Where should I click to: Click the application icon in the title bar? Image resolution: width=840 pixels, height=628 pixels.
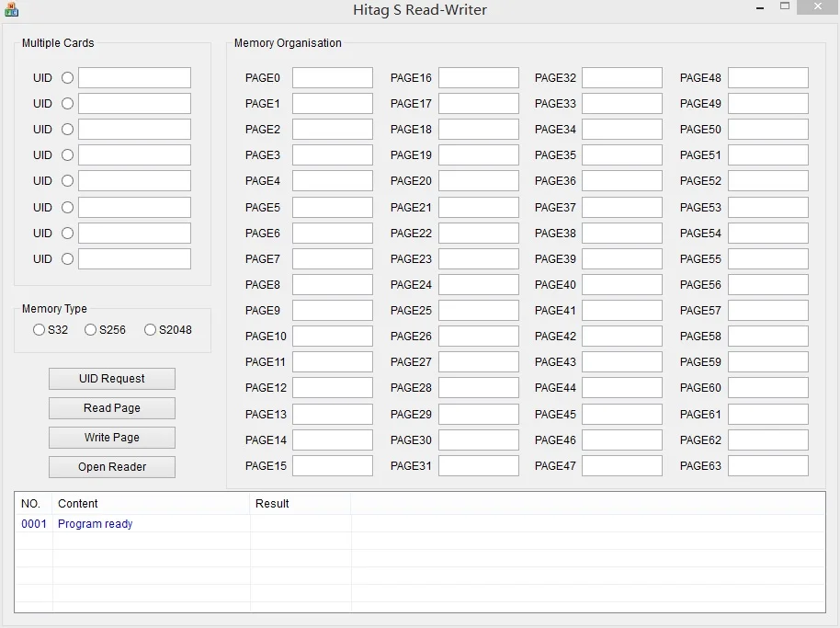tap(11, 9)
